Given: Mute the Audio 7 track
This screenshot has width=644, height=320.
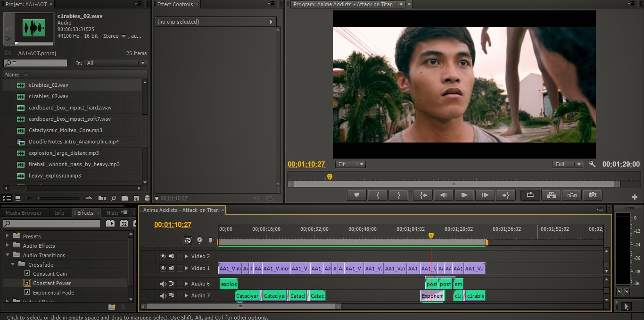Looking at the screenshot, I should coord(163,296).
